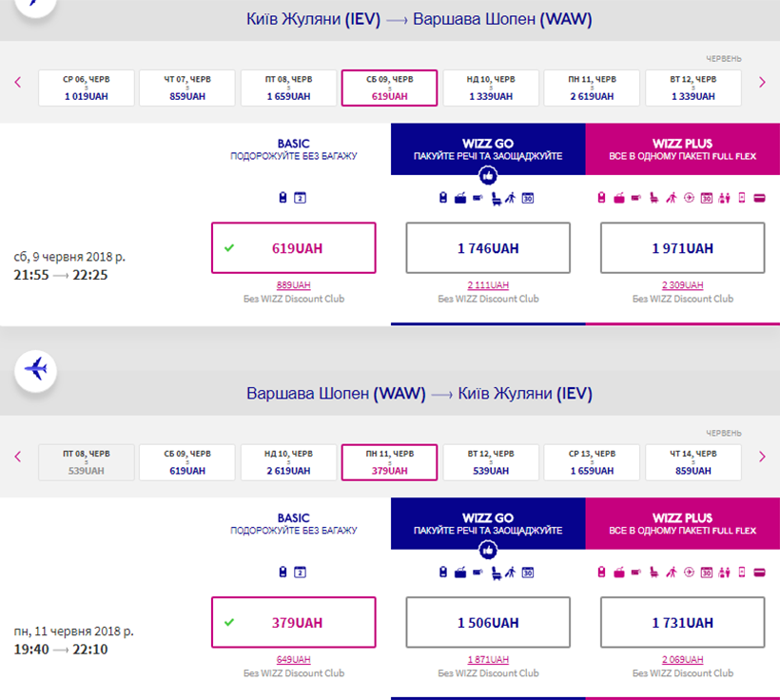The image size is (780, 700).
Task: Choose the 1 746UAH WIZZ GO outbound fare
Action: (x=488, y=248)
